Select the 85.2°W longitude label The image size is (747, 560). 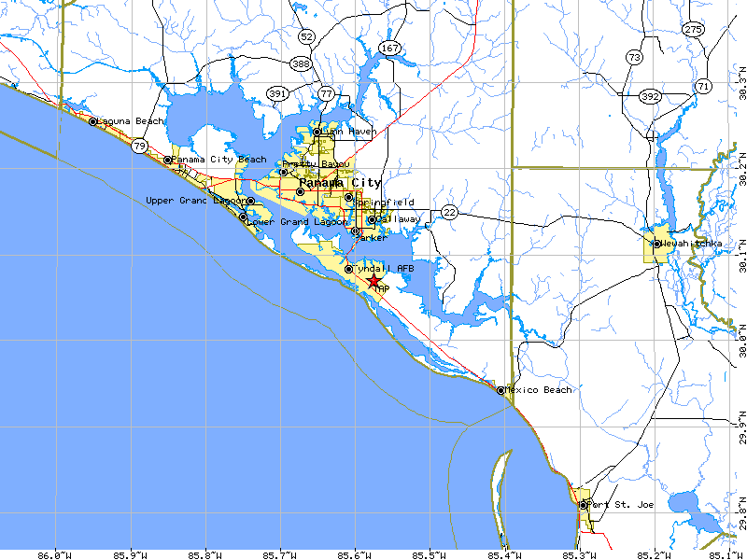[x=655, y=554]
